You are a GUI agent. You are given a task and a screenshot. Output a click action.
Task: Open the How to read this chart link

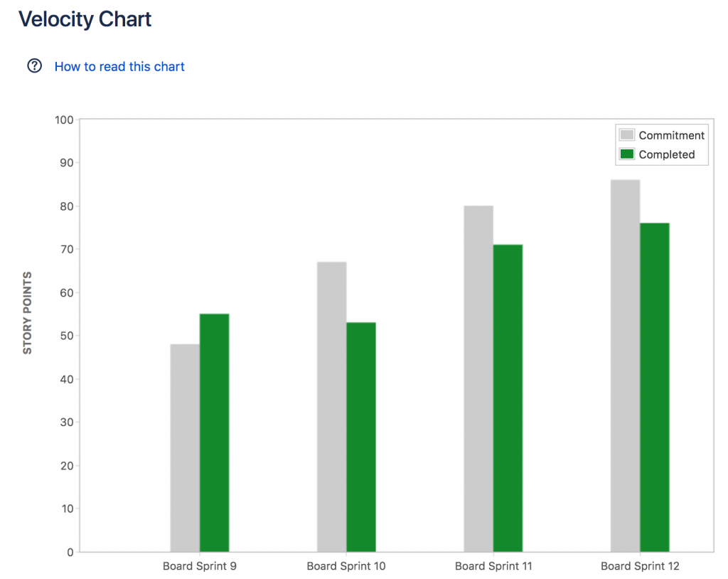click(119, 65)
